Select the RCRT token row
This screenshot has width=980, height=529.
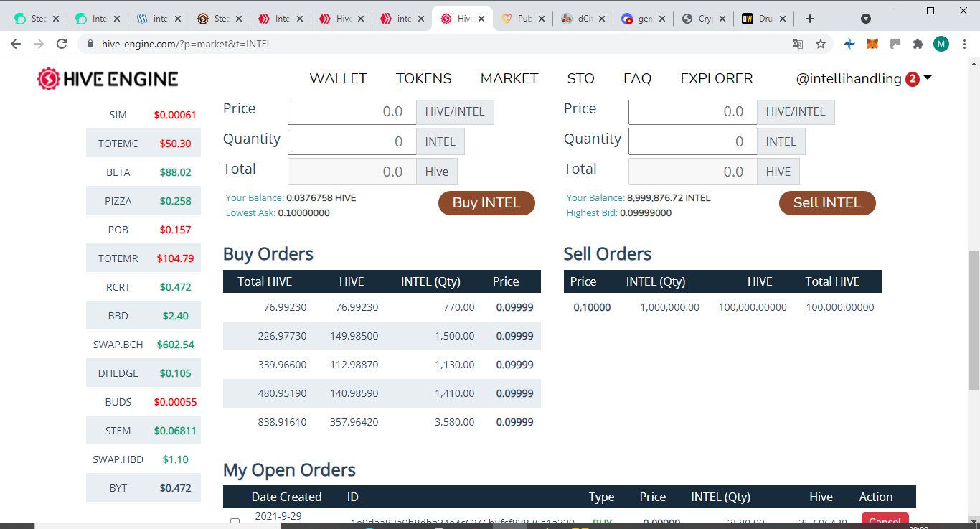point(143,287)
